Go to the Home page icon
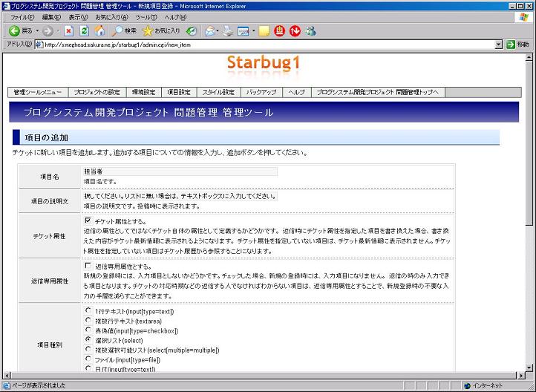Viewport: 536px width, 392px height. point(99,30)
